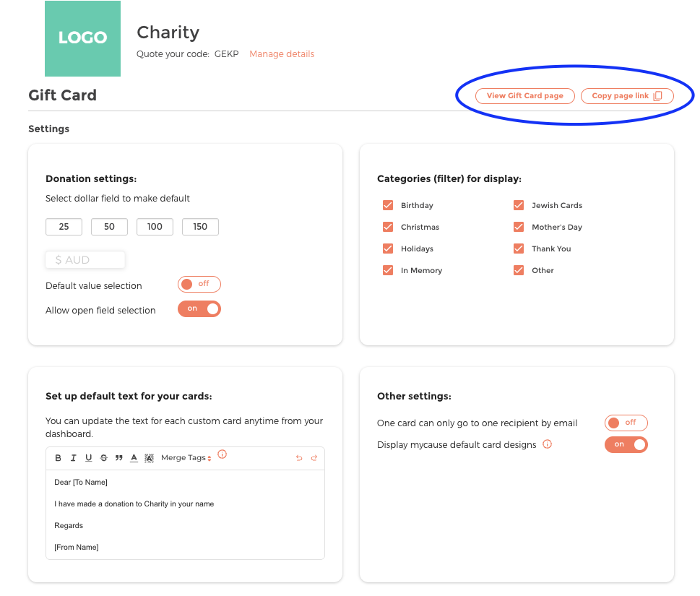The image size is (700, 596).
Task: Apply bold formatting in text editor
Action: pos(58,457)
